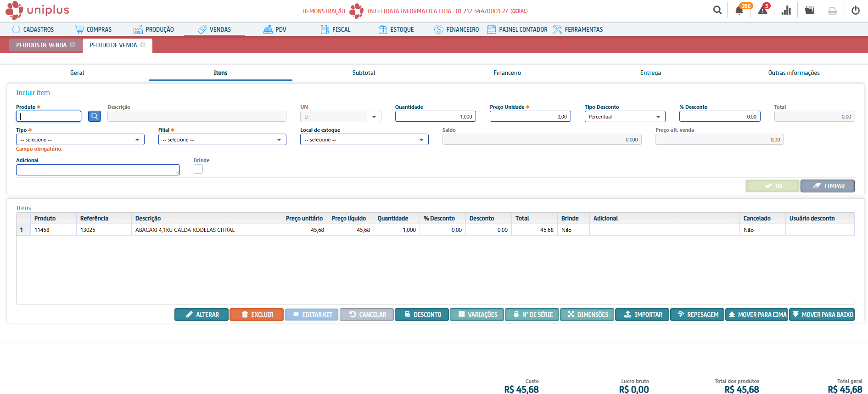Click the Importar button

click(642, 315)
